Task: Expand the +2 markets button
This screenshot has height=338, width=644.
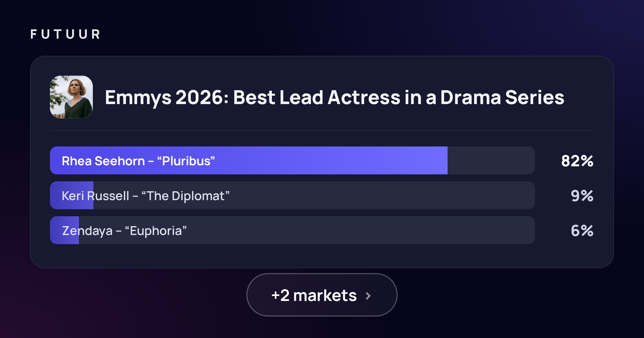Action: [322, 295]
